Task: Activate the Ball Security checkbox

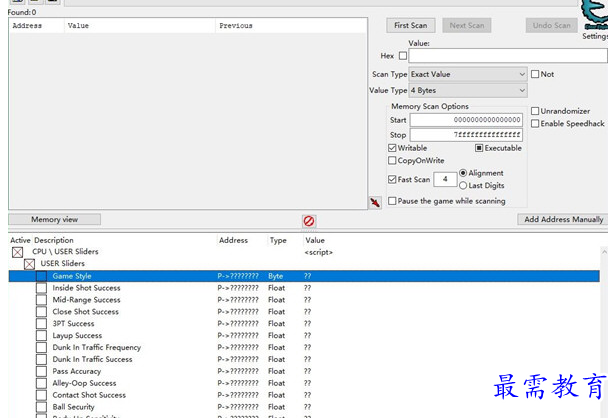Action: (x=41, y=407)
